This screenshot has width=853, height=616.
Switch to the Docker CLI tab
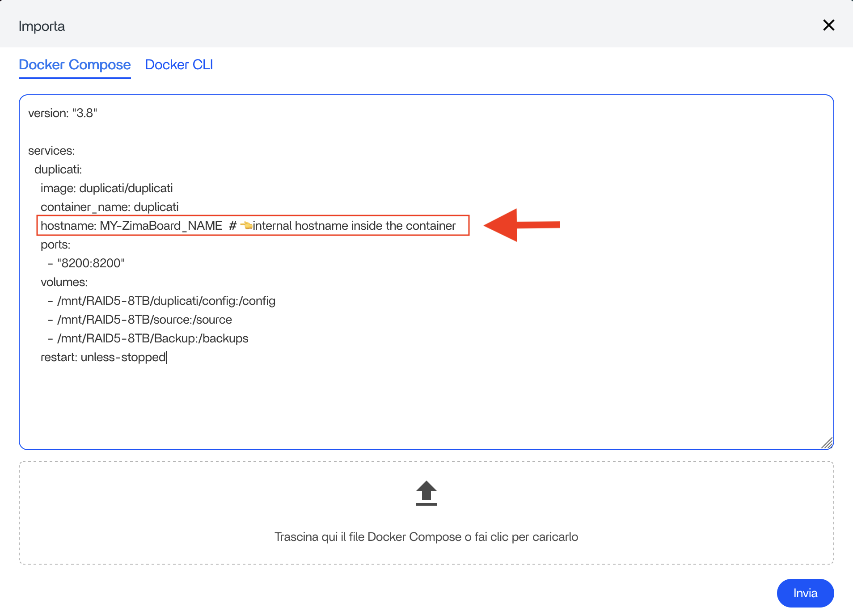pyautogui.click(x=179, y=65)
